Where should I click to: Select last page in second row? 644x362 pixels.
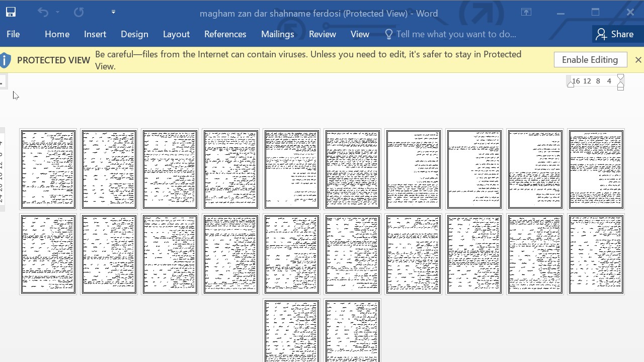[x=596, y=254]
